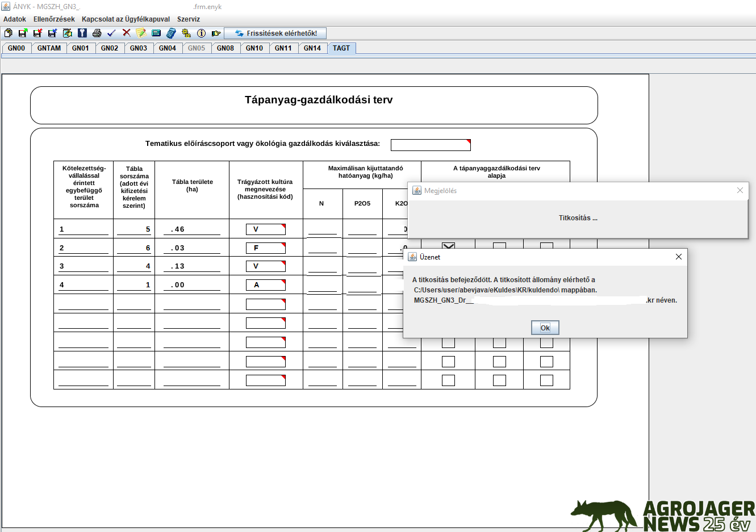This screenshot has width=756, height=532.
Task: Click the info circle icon
Action: click(x=201, y=33)
